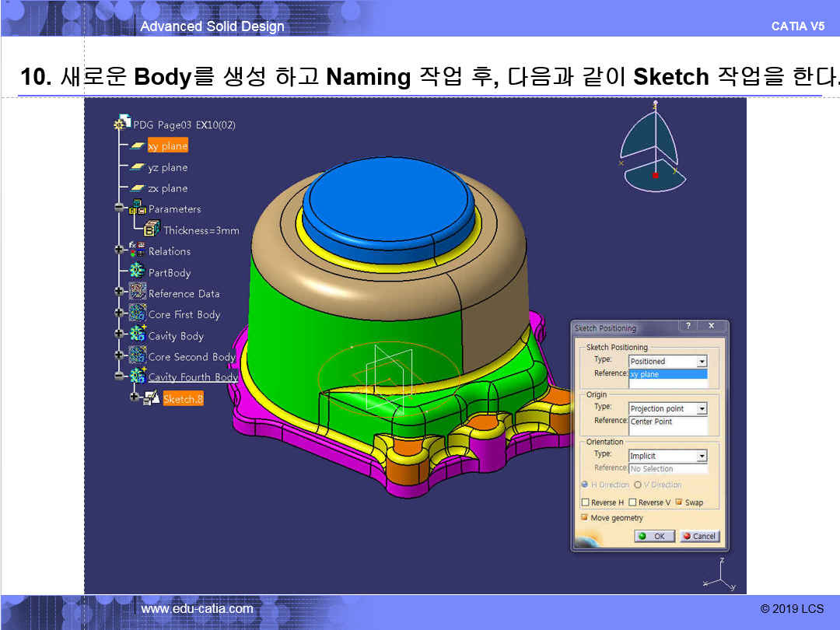840x630 pixels.
Task: Collapse the Cavity Fourth Body tree node
Action: point(119,376)
